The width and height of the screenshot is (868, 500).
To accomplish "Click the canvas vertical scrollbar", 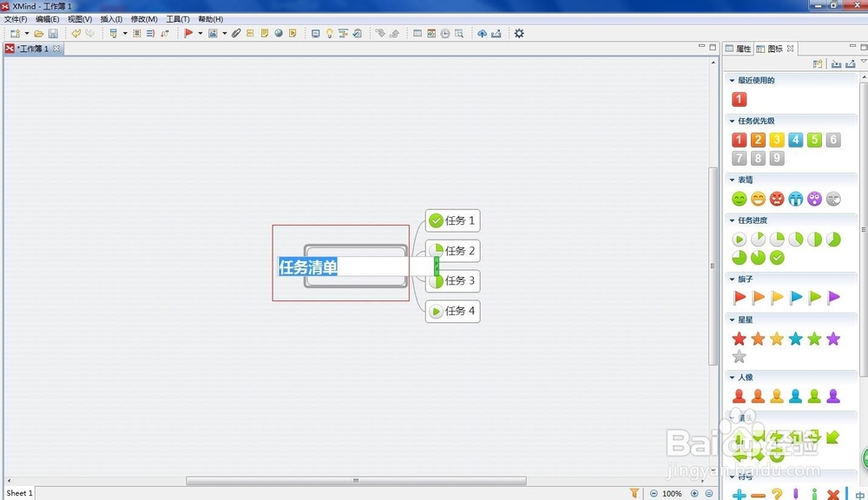I will click(x=713, y=266).
